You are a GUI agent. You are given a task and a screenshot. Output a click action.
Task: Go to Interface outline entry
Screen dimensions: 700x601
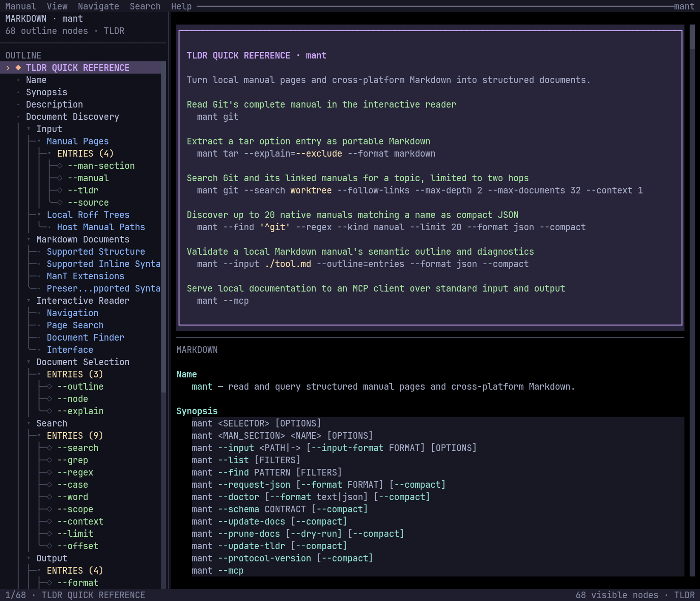tap(70, 350)
